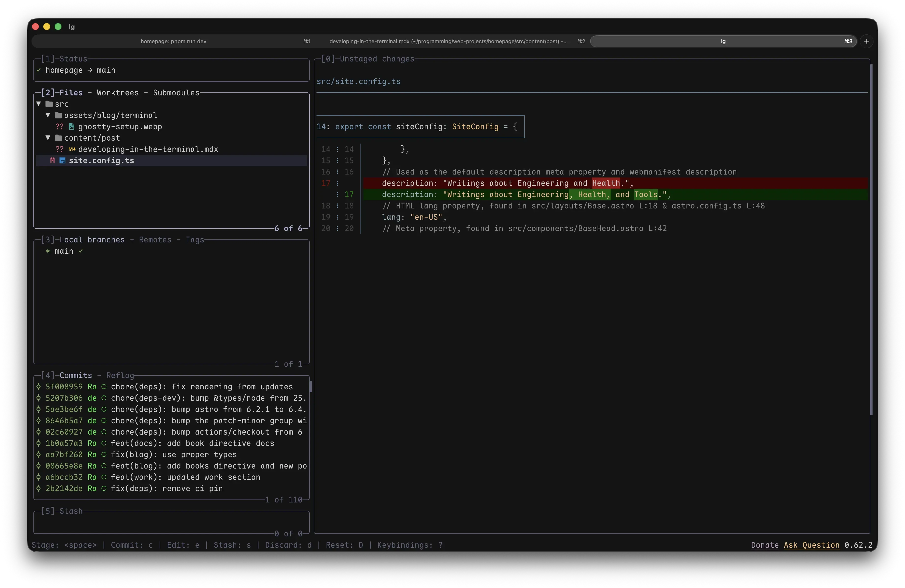Viewport: 905px width, 588px height.
Task: Select commit 5207b306 bump @types/node
Action: point(171,398)
